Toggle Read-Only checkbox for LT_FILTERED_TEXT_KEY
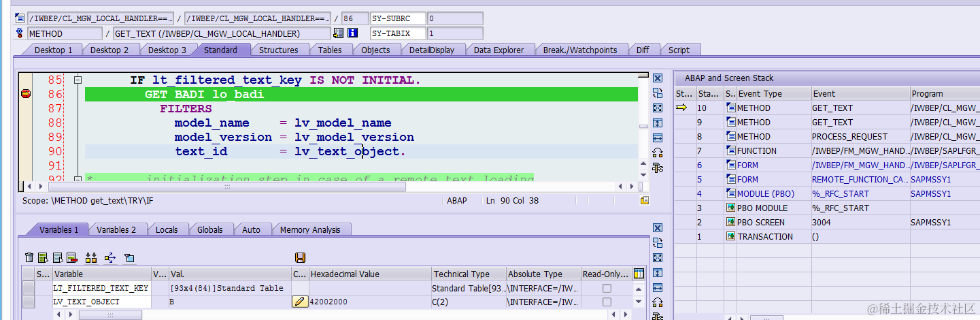The height and width of the screenshot is (320, 980). point(607,289)
